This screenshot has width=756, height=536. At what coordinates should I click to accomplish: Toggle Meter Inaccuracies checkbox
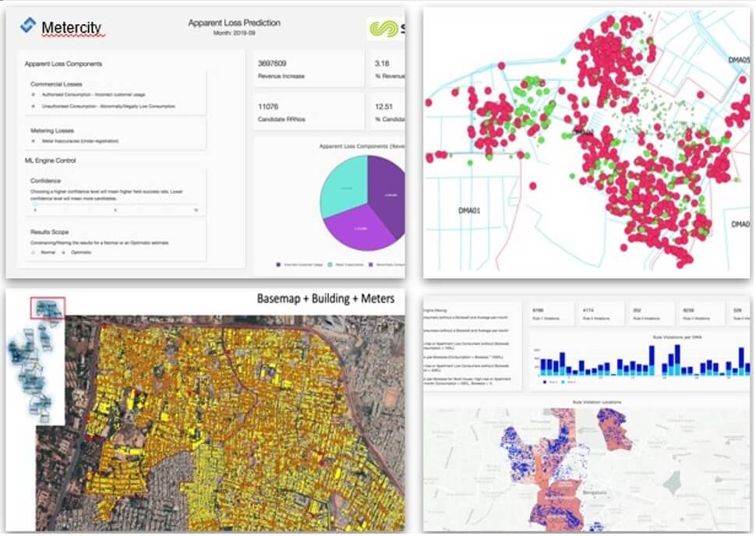[33, 141]
